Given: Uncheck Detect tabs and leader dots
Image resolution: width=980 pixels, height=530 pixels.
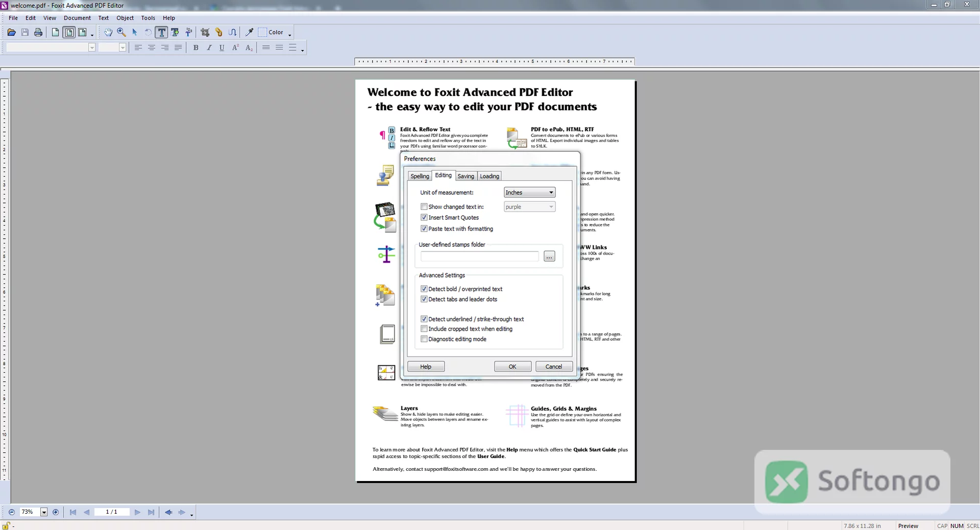Looking at the screenshot, I should click(x=424, y=299).
